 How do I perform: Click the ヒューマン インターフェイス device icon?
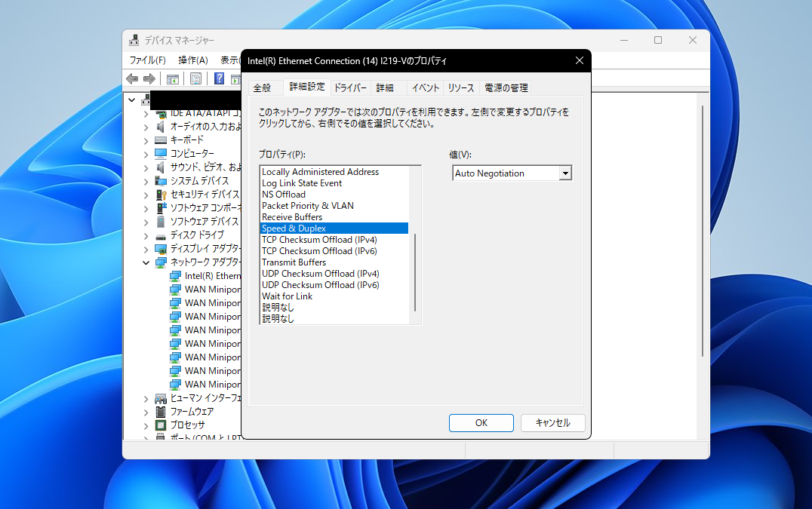(x=161, y=398)
